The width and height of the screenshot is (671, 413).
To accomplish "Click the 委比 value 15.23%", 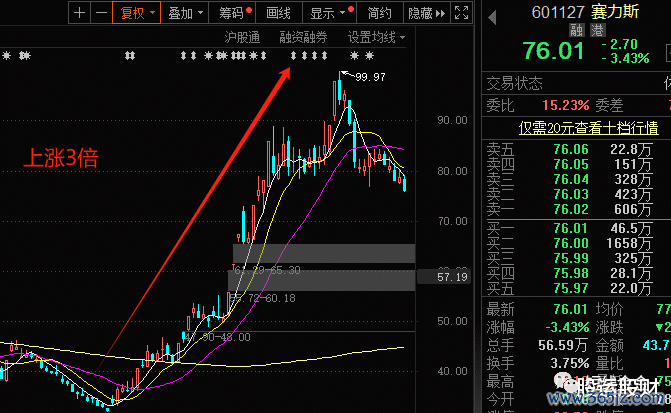I will coord(566,105).
